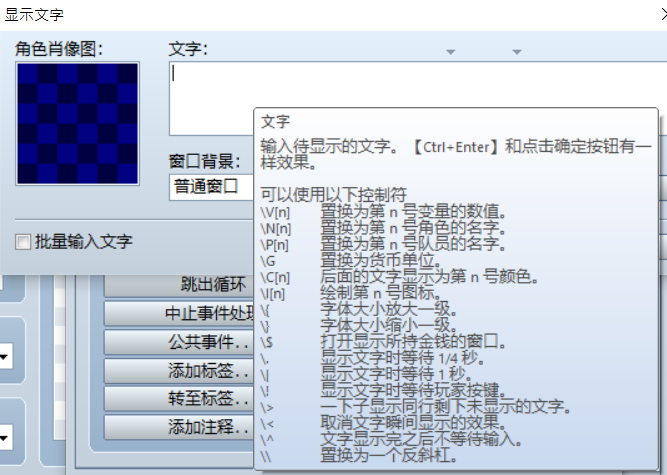
Task: Click the tooltip line \G 置换为货币单位
Action: [x=351, y=260]
